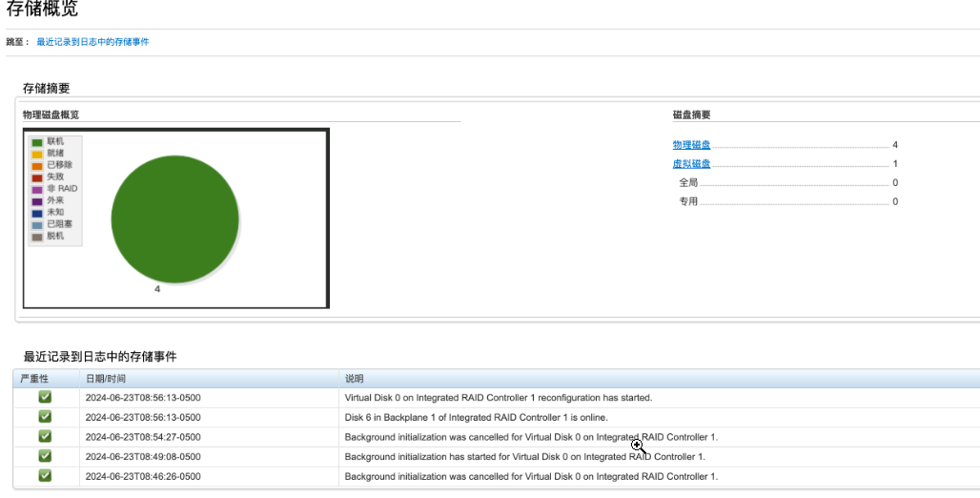Select timestamp 2024-06-23T08:49:08-0500
Viewport: 980px width, 498px height.
[x=143, y=457]
